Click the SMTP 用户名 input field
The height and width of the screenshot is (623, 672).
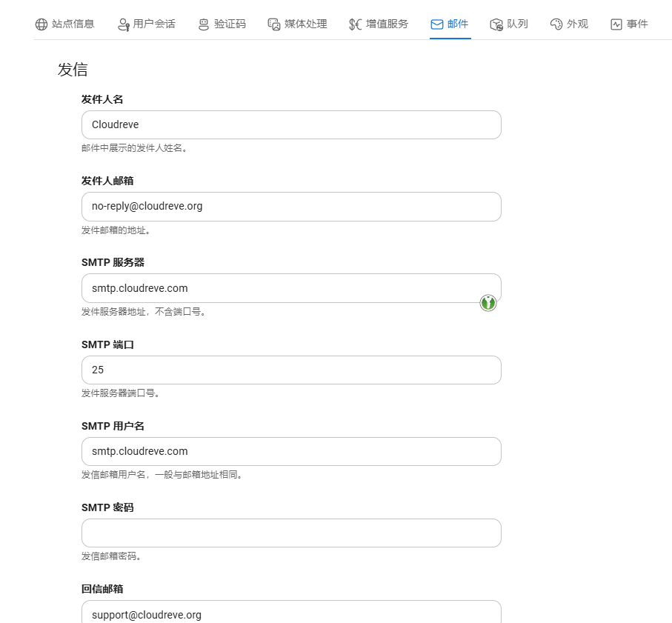[291, 451]
